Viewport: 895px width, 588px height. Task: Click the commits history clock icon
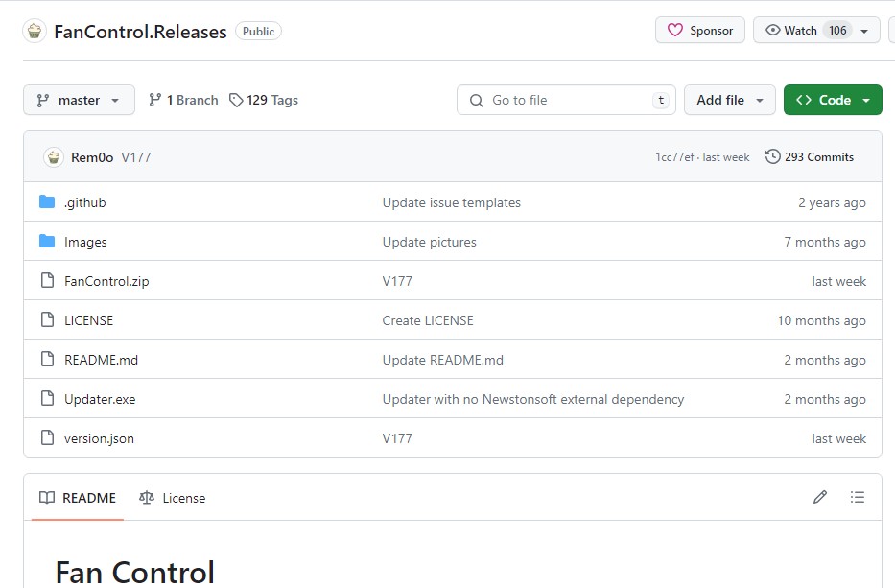coord(773,156)
